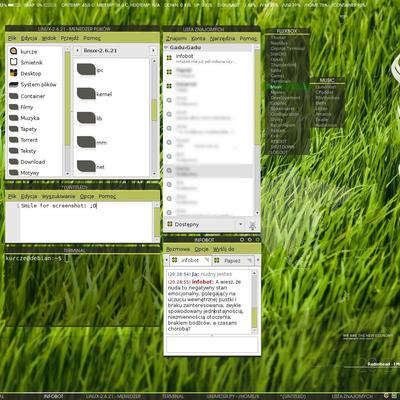Image resolution: width=400 pixels, height=400 pixels.
Task: Switch to the infobot chat tab
Action: (190, 260)
